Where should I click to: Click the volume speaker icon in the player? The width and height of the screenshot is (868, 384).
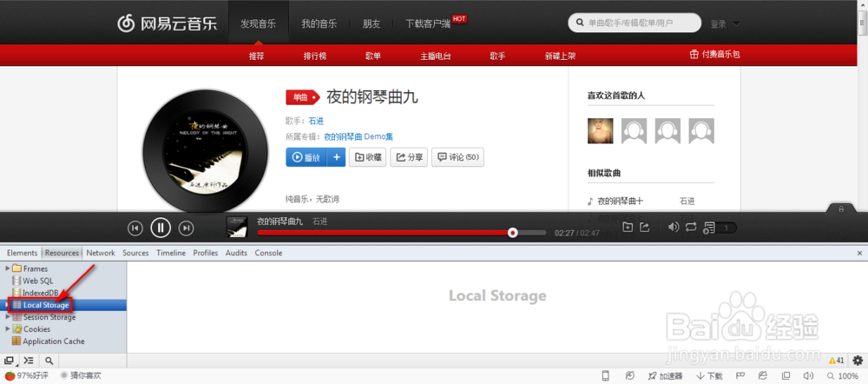tap(674, 227)
